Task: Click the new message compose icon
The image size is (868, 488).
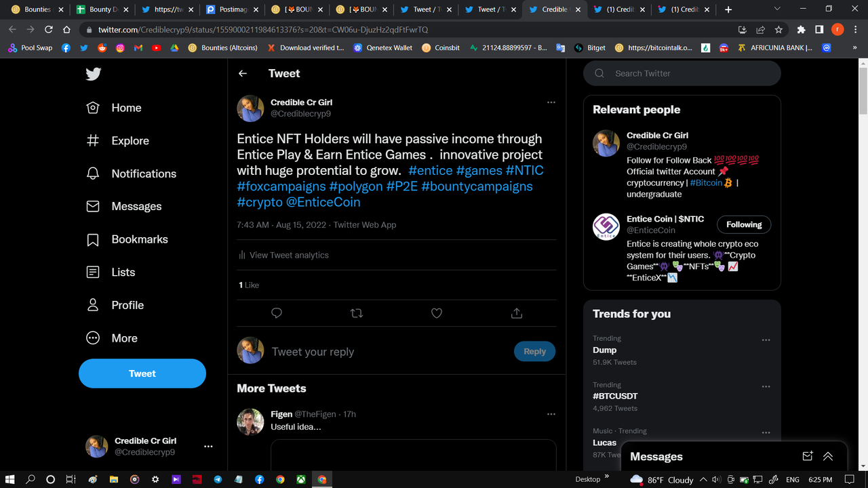Action: [x=808, y=456]
